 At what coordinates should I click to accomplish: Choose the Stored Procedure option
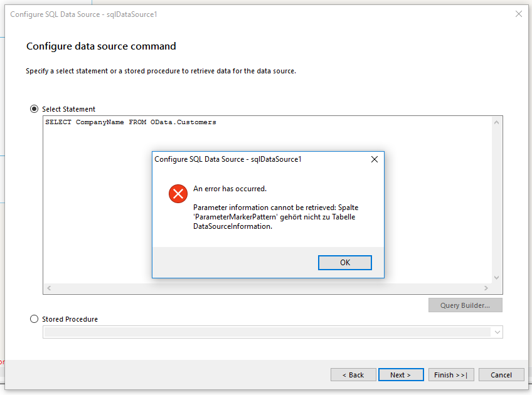[x=35, y=319]
